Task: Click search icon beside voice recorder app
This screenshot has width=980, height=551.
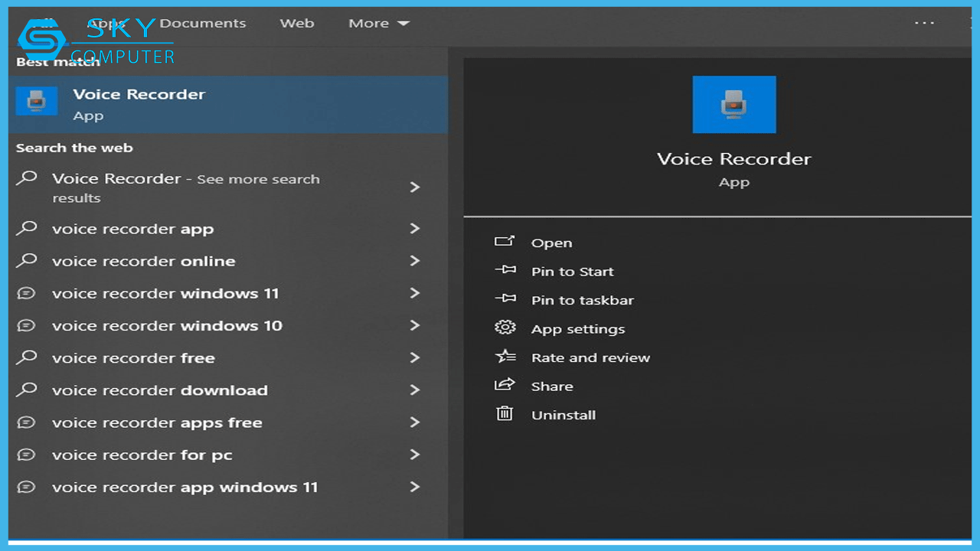Action: click(x=27, y=228)
